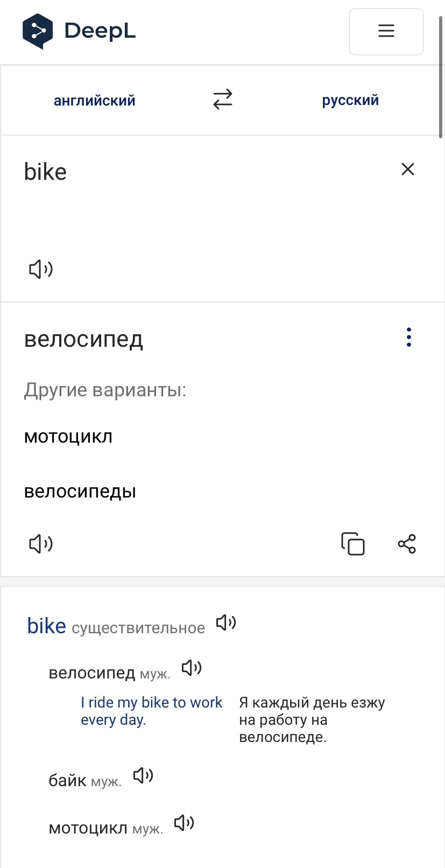Click in the source text input field
This screenshot has width=445, height=868.
[x=204, y=210]
